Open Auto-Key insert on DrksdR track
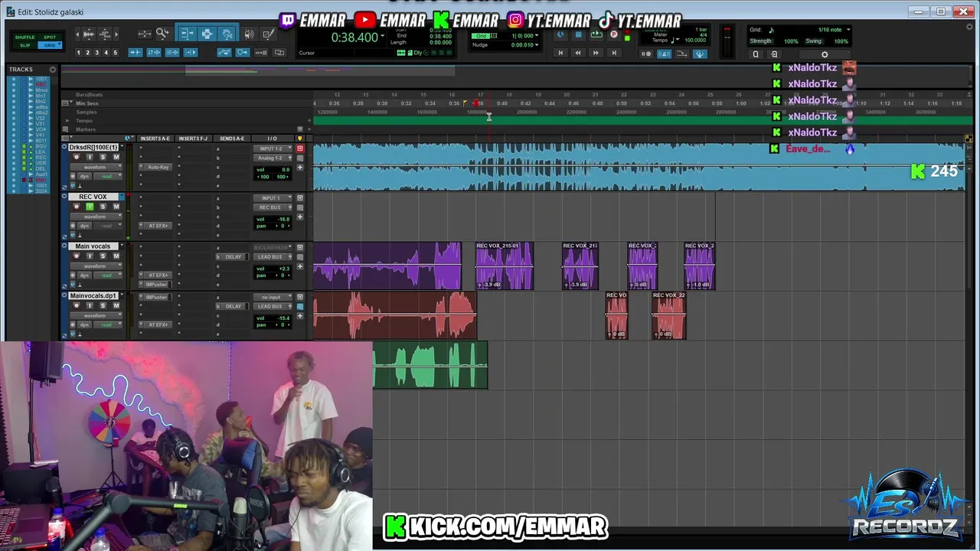The height and width of the screenshot is (551, 980). pos(157,167)
